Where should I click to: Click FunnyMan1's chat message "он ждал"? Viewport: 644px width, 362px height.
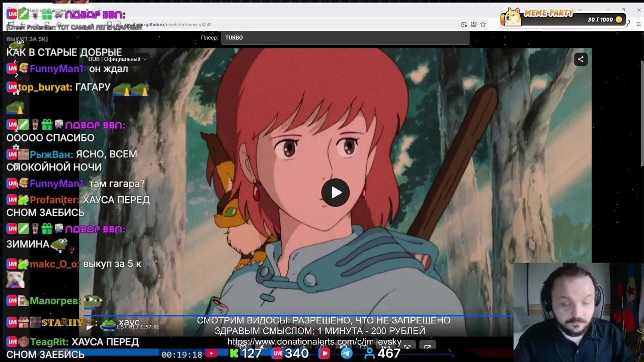pos(109,69)
